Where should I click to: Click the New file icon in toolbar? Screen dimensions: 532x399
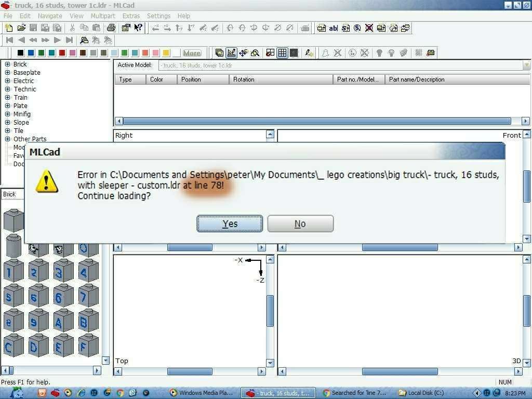click(x=9, y=28)
